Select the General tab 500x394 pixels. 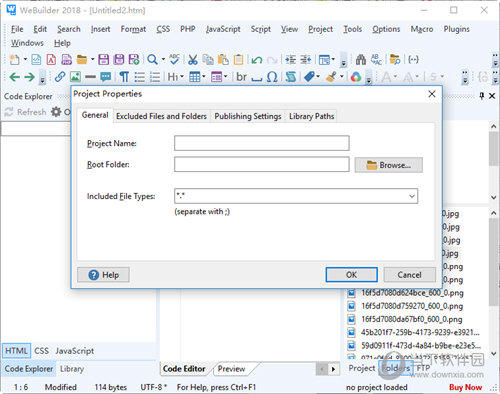point(95,115)
